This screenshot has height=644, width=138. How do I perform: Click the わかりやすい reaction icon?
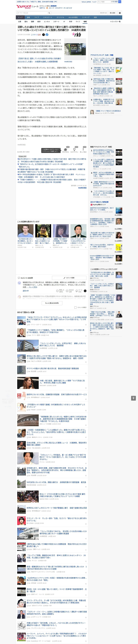pos(74,150)
